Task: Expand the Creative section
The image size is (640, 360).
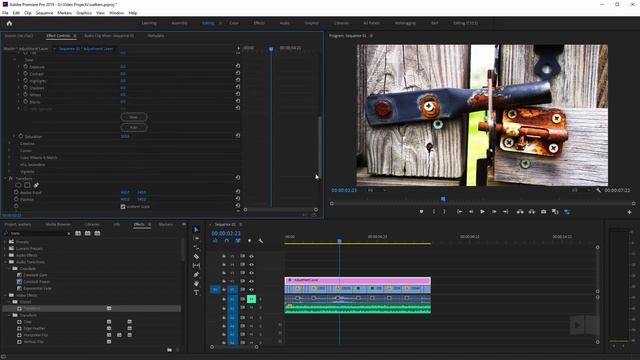Action: 9,144
